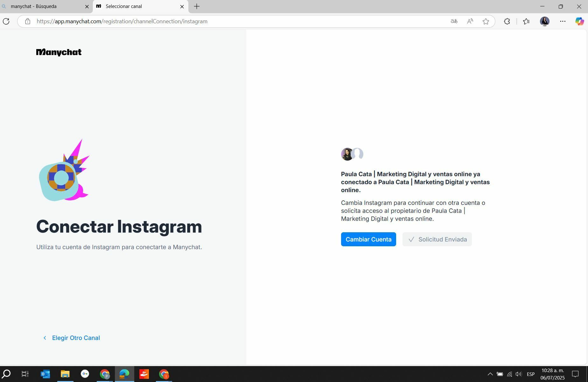Viewport: 588px width, 382px height.
Task: Open a new browser tab
Action: [197, 6]
